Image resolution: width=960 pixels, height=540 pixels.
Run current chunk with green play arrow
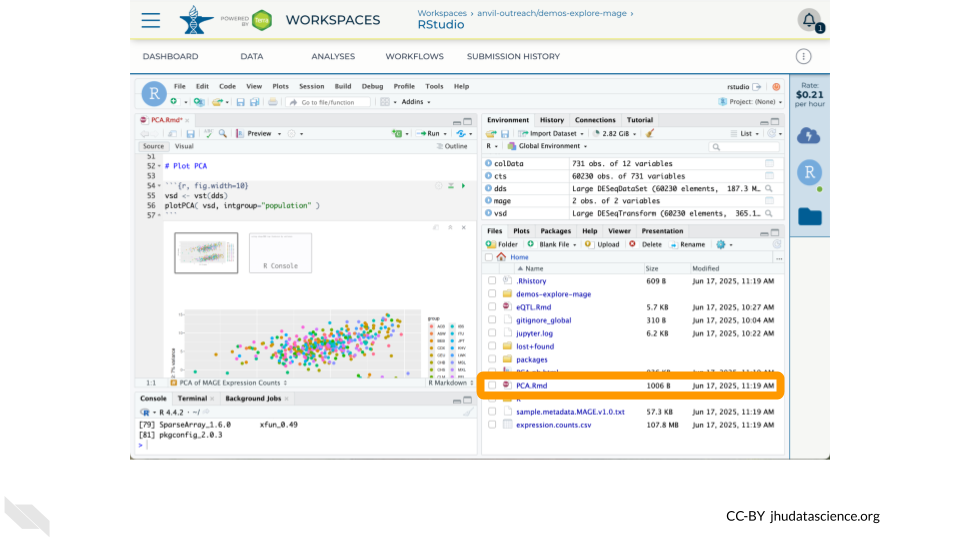[x=463, y=186]
